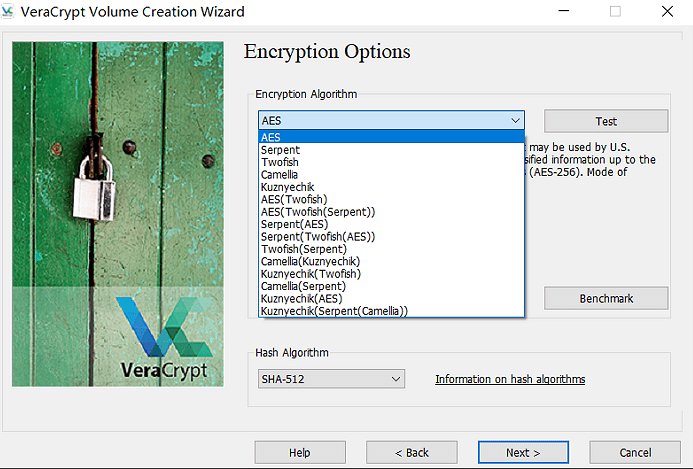Proceed with the Next button
Viewport: 693px width, 469px height.
(523, 453)
